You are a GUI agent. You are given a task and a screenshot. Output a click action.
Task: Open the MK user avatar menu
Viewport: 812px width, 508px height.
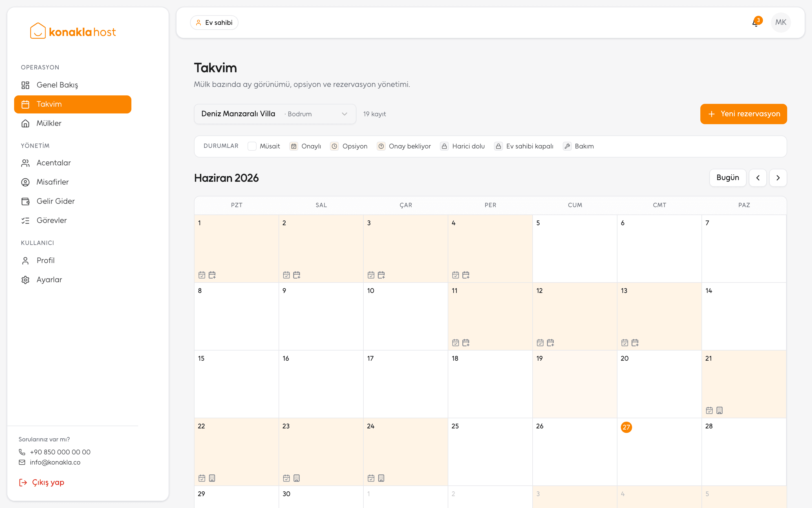click(780, 23)
